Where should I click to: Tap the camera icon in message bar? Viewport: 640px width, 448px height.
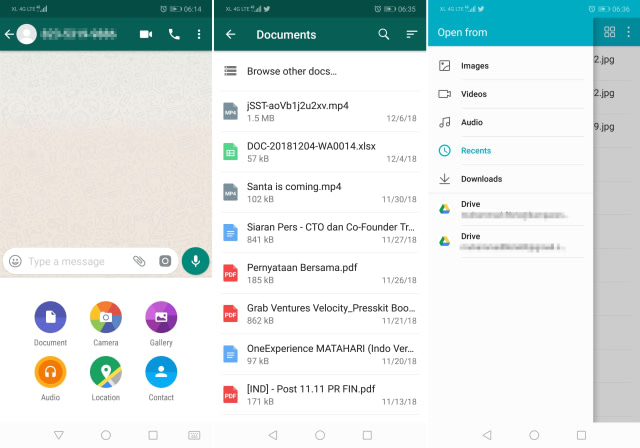coord(165,261)
